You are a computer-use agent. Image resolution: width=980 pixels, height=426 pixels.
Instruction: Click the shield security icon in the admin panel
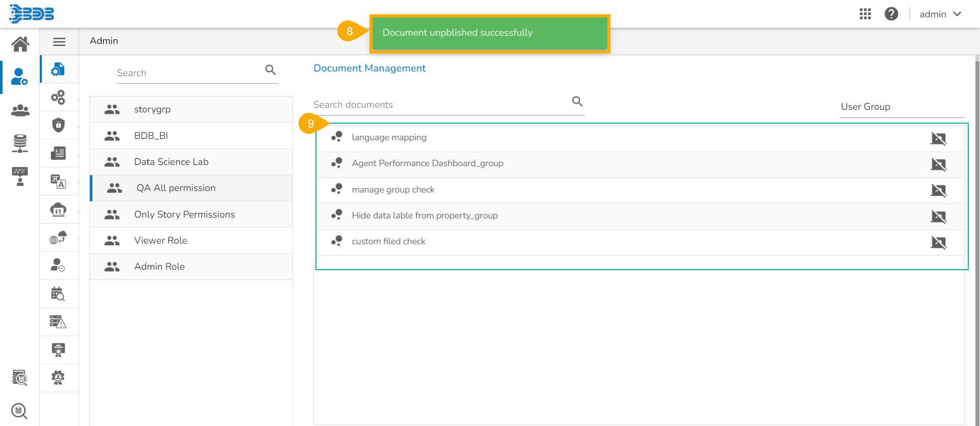58,125
